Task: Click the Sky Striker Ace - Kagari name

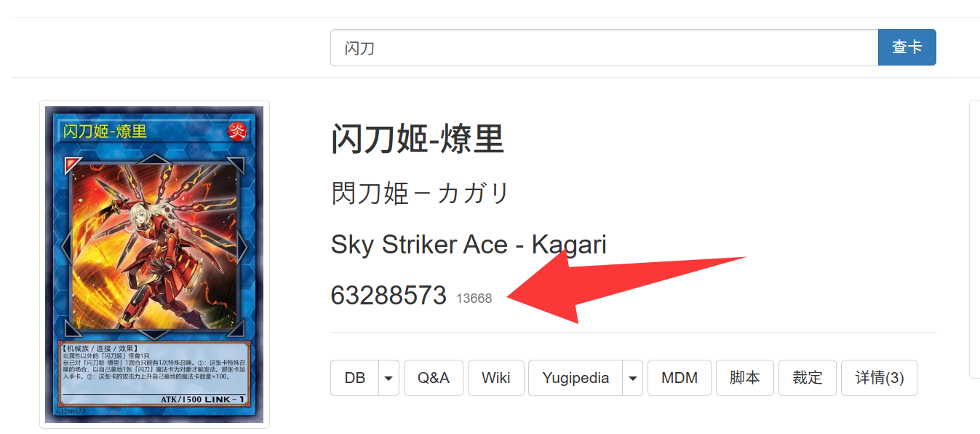Action: point(469,244)
